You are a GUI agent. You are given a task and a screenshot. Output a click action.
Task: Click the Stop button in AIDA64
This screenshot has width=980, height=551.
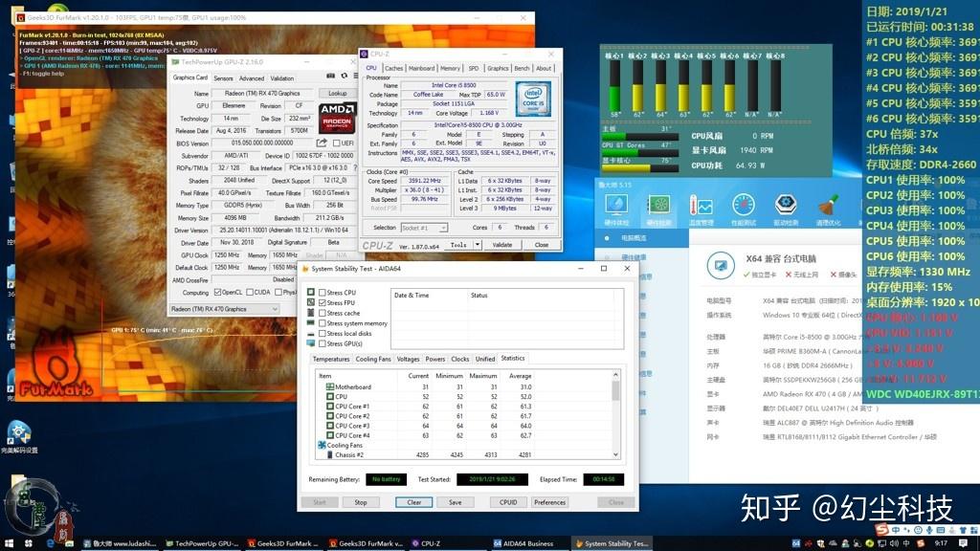point(361,502)
